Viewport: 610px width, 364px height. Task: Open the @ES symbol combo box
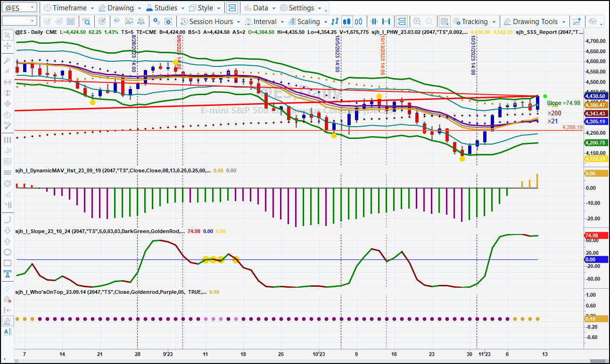[19, 8]
